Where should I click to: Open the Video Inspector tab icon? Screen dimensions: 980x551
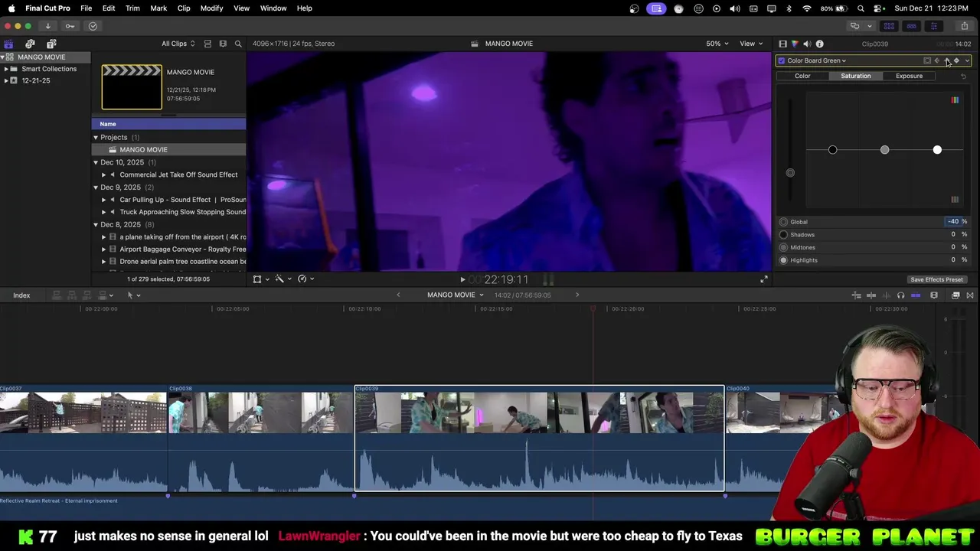[x=782, y=44]
